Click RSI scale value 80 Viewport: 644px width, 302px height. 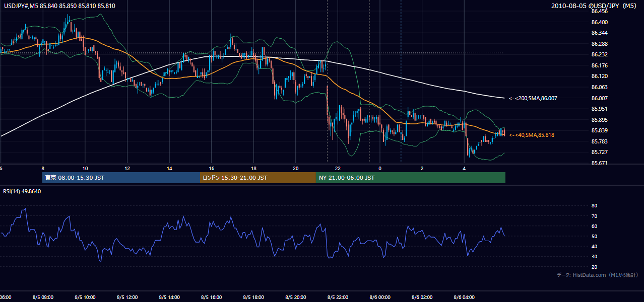595,206
